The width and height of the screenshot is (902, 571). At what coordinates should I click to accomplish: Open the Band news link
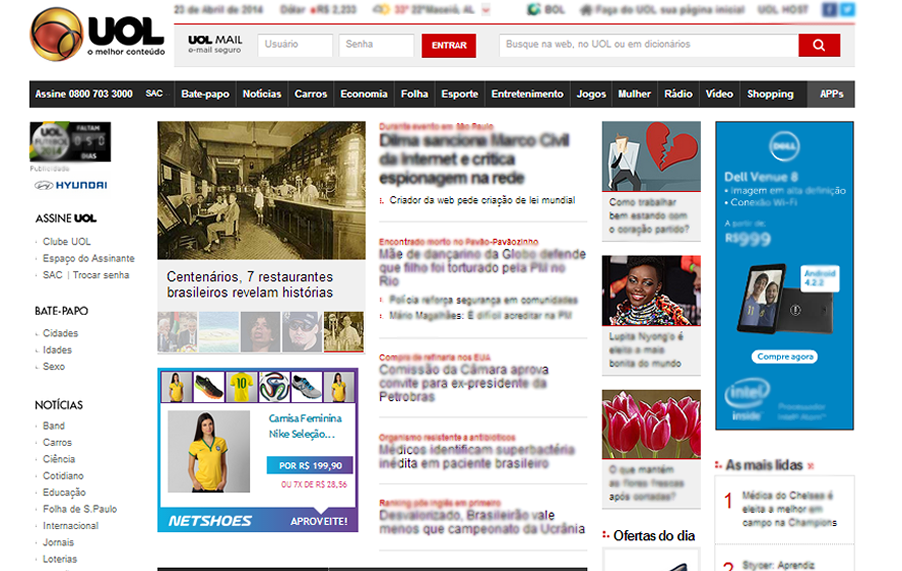coord(53,426)
